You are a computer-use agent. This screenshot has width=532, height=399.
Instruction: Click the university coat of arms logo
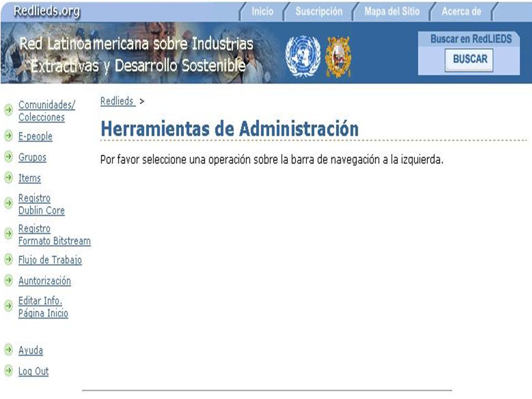[x=338, y=57]
